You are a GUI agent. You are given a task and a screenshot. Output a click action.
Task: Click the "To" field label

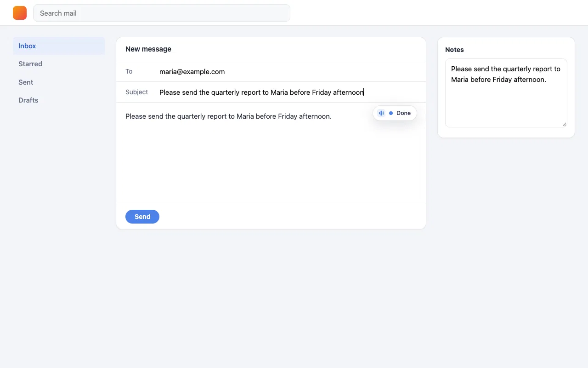[129, 71]
